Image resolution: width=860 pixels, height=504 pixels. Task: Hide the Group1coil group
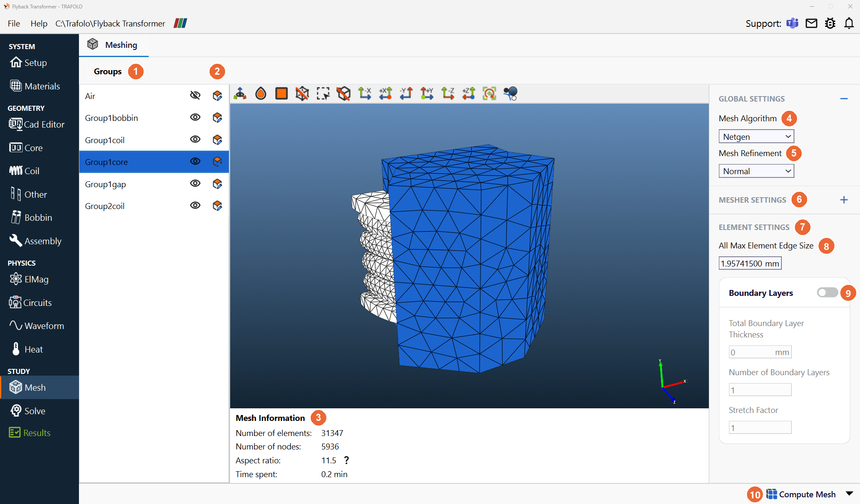tap(195, 139)
